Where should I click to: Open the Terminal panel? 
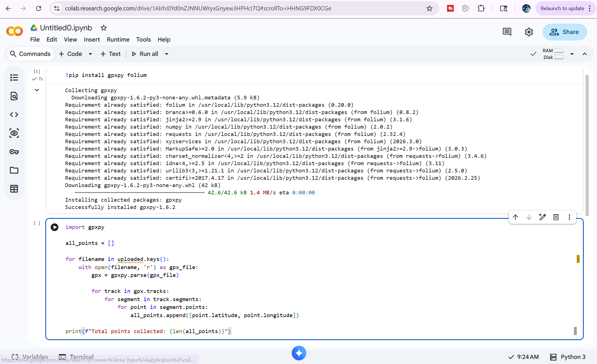pyautogui.click(x=76, y=357)
